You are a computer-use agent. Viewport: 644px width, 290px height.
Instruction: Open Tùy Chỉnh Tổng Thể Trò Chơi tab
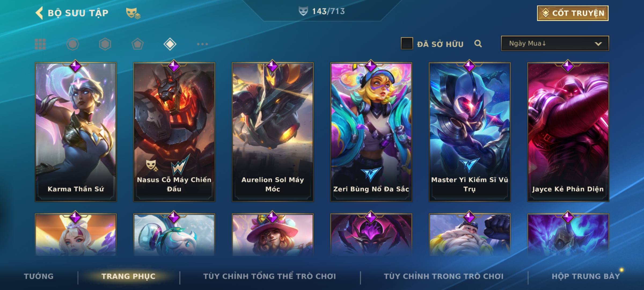click(269, 276)
